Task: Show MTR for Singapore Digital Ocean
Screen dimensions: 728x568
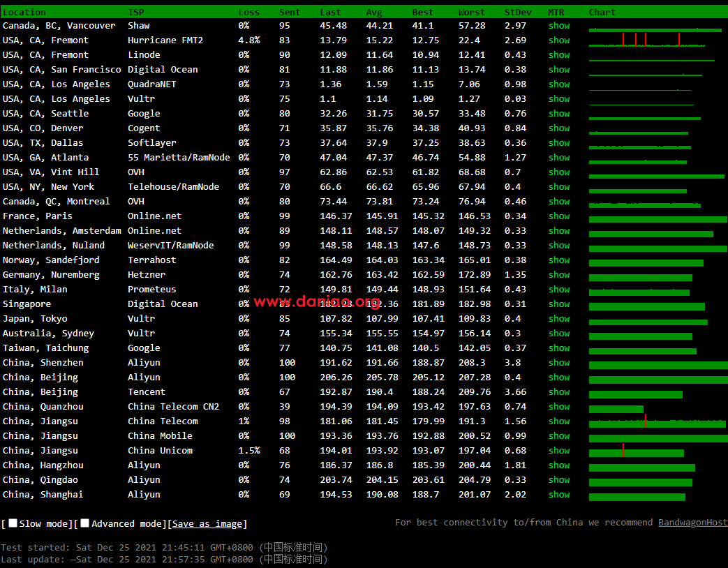Action: 559,304
